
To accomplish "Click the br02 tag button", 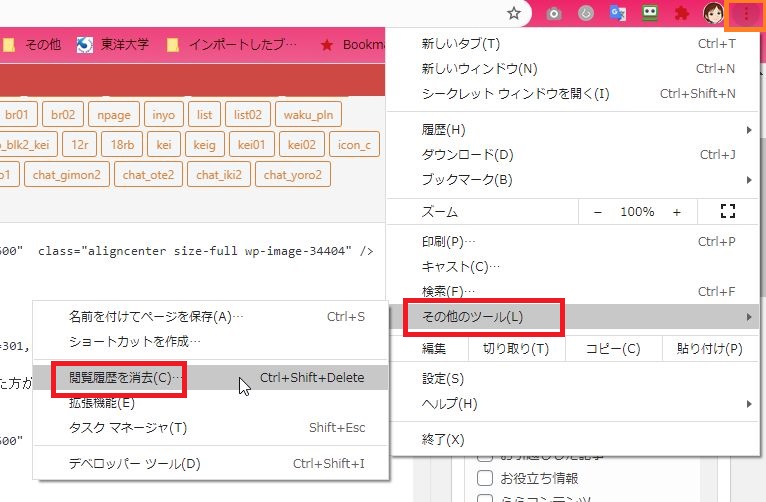I will tap(63, 115).
